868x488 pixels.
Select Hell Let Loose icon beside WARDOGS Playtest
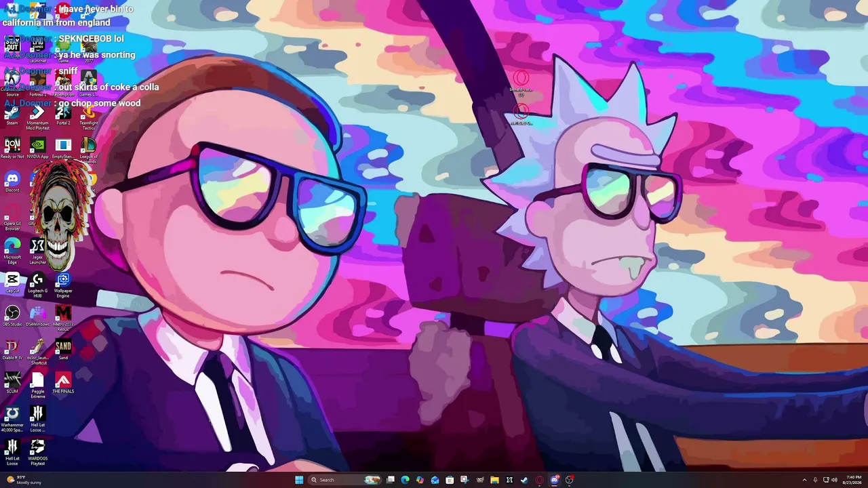(12, 453)
